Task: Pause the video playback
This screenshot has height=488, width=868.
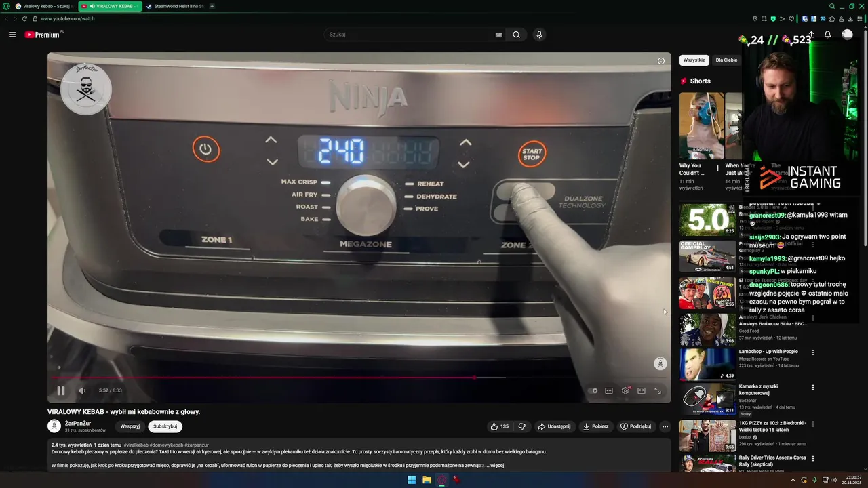Action: [x=61, y=390]
